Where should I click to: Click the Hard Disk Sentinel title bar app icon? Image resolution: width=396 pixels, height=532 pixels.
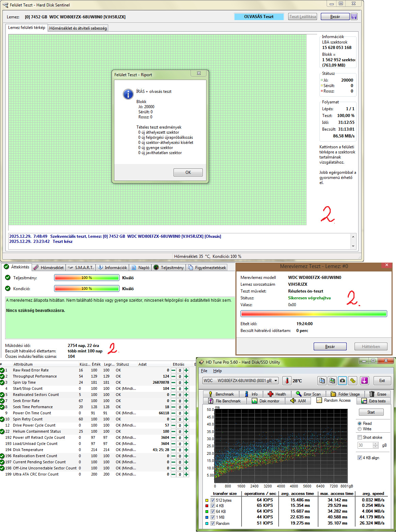5,5
